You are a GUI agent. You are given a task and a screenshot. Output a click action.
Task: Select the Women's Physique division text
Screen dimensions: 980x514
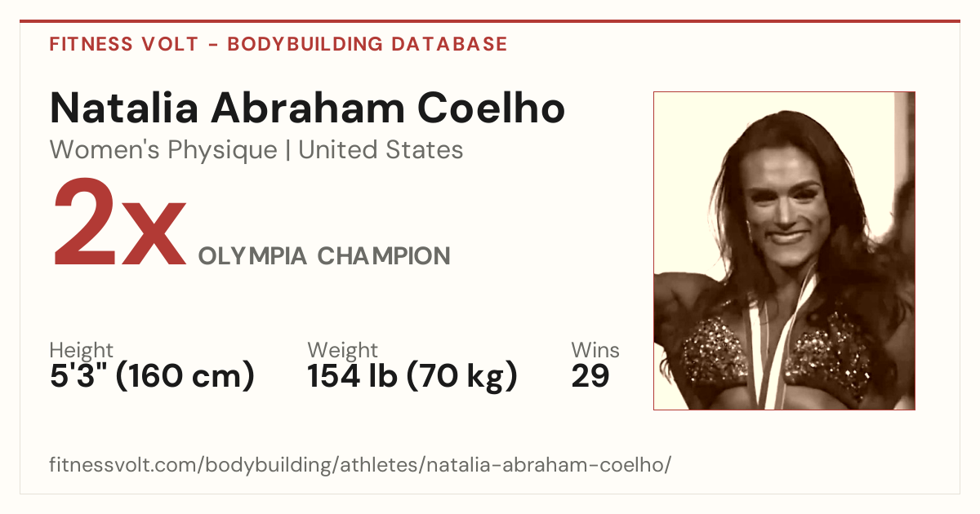click(x=163, y=150)
